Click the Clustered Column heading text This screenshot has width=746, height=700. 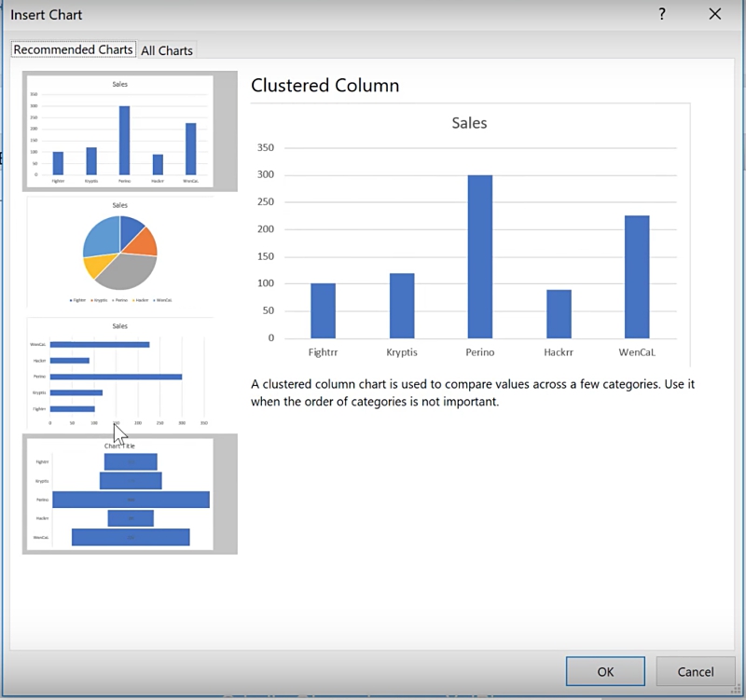coord(325,86)
